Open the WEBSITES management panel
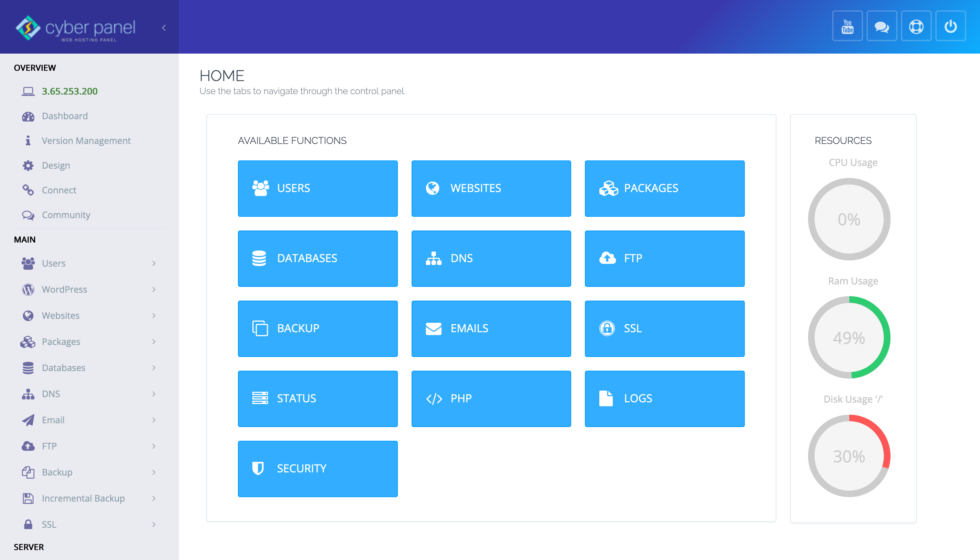The width and height of the screenshot is (980, 560). coord(491,188)
